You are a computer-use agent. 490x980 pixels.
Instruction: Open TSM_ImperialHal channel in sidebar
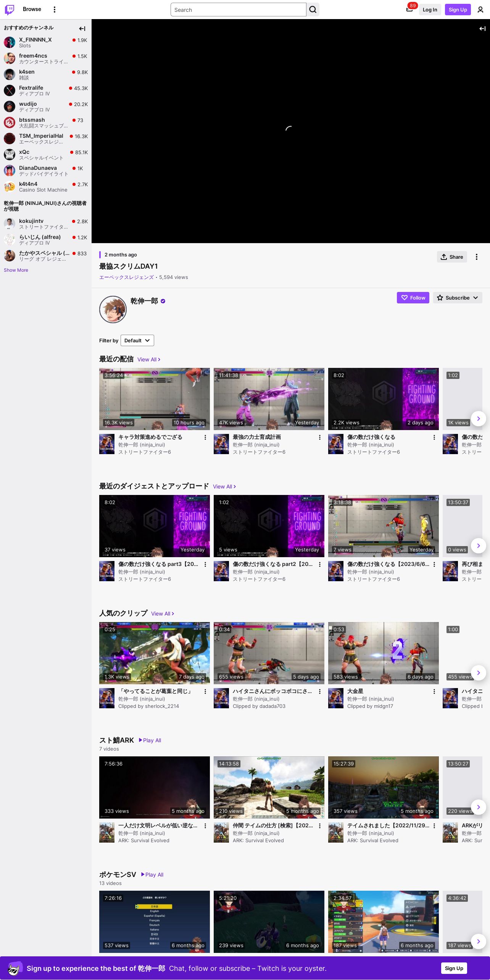tap(46, 139)
